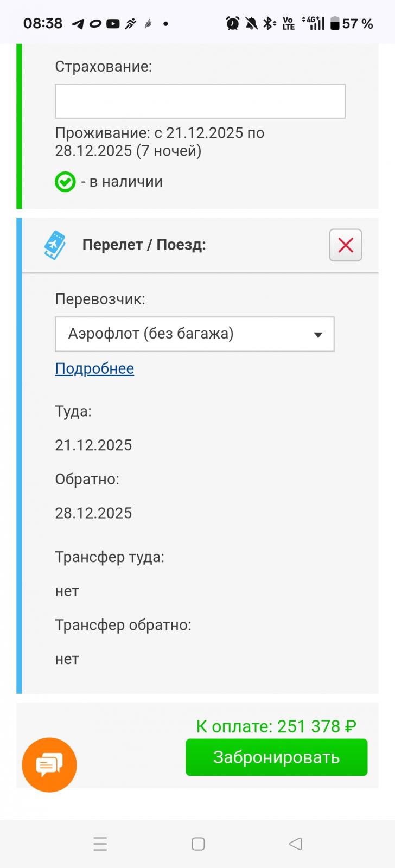
Task: Remove the Перелет / Поезд section with red X
Action: click(x=346, y=245)
